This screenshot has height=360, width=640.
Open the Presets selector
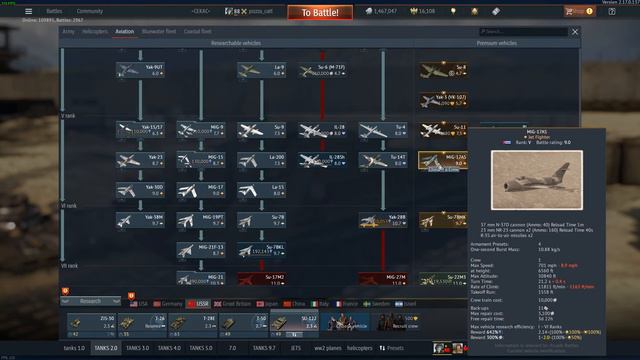(391, 348)
